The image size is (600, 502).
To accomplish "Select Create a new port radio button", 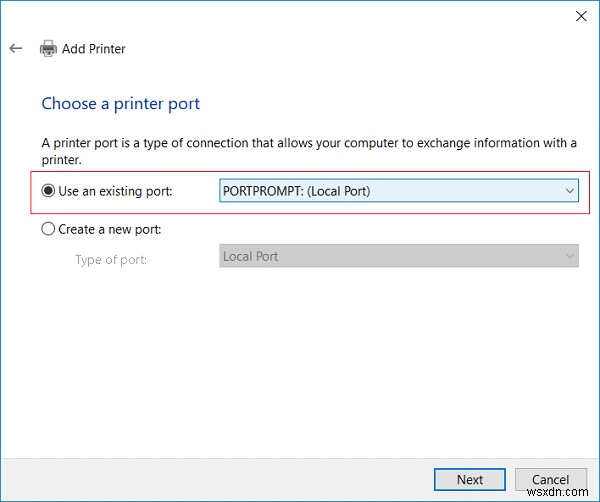I will [48, 229].
